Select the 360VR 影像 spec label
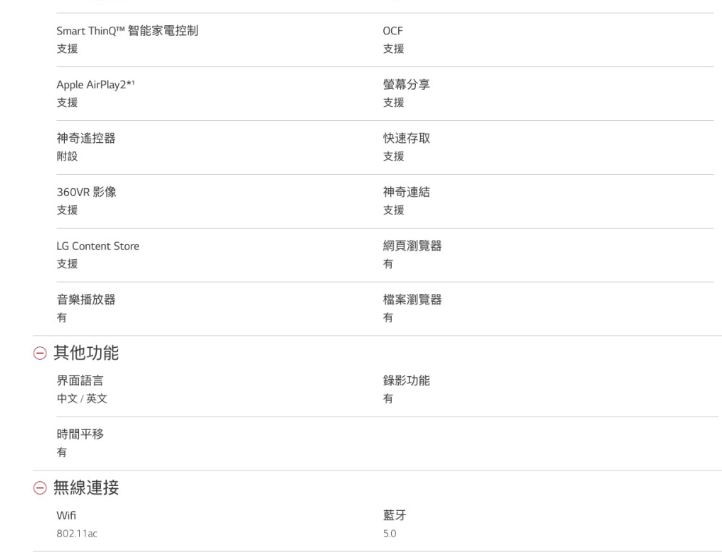Image resolution: width=722 pixels, height=552 pixels. point(86,193)
